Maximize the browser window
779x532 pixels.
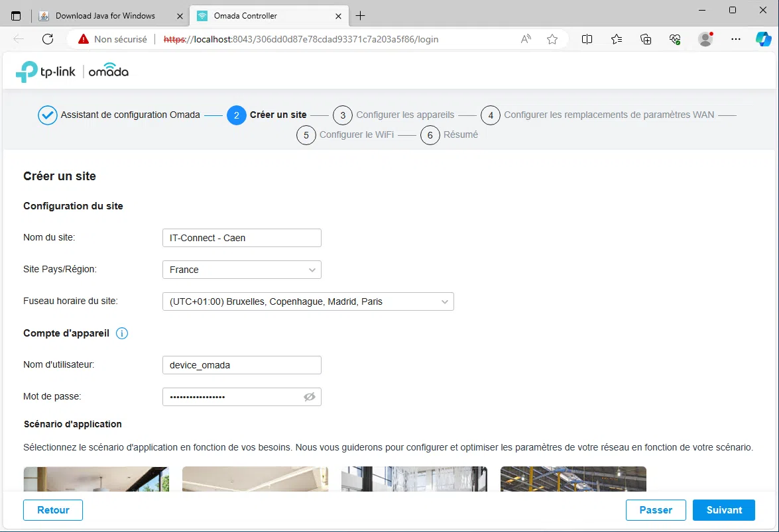[x=733, y=10]
